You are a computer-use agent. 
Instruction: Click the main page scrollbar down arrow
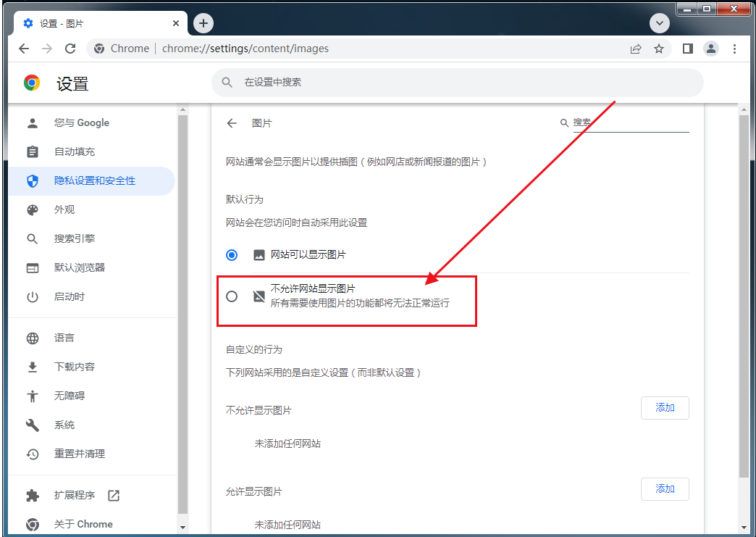[744, 528]
